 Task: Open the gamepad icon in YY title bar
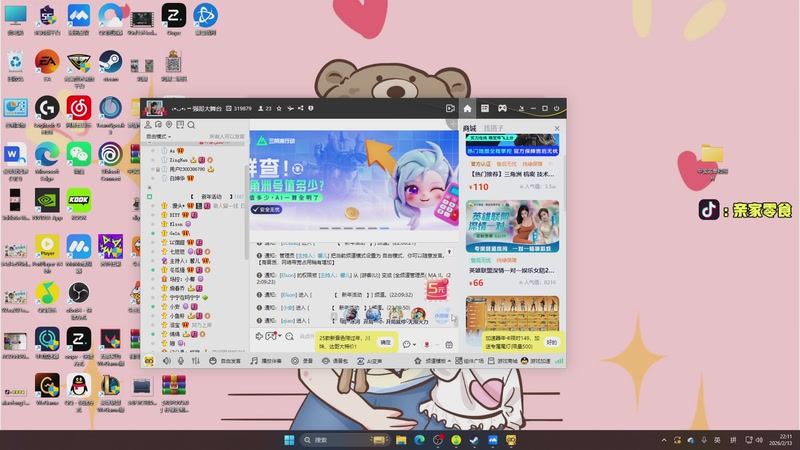point(503,108)
